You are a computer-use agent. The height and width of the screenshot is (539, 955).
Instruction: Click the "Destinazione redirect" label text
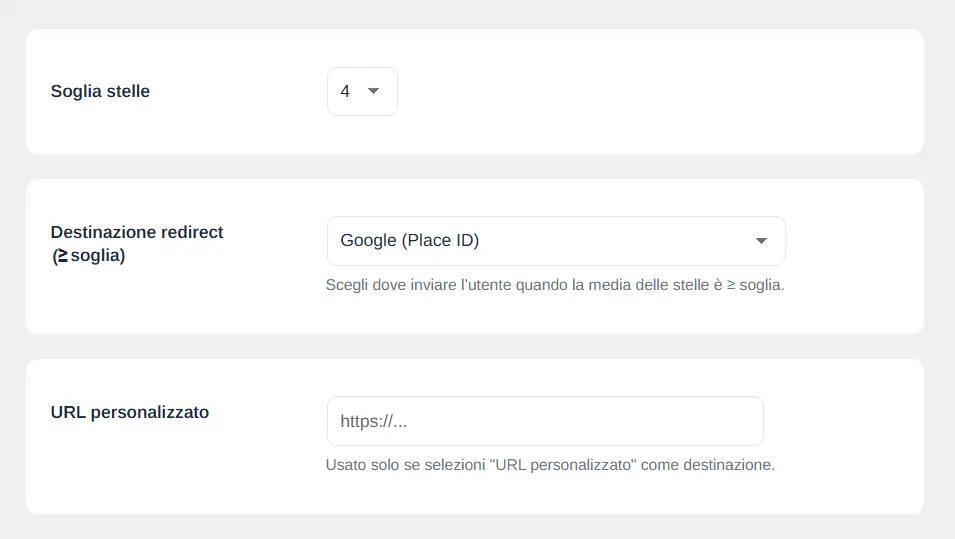click(137, 232)
